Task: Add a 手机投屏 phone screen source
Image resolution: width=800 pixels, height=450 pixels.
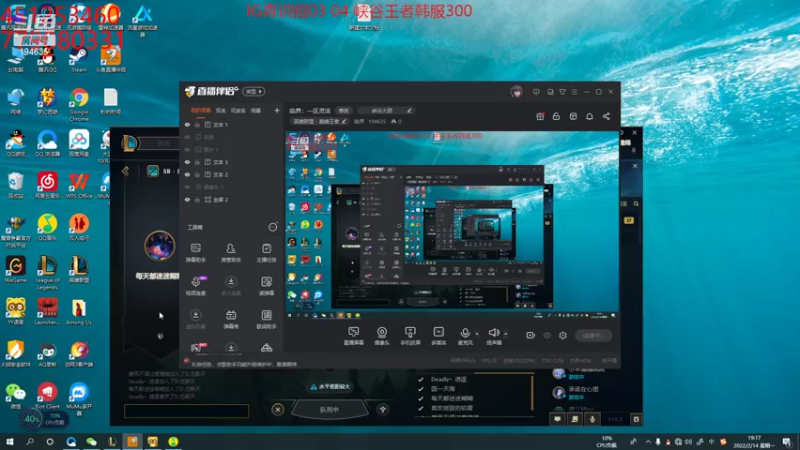Action: click(410, 336)
